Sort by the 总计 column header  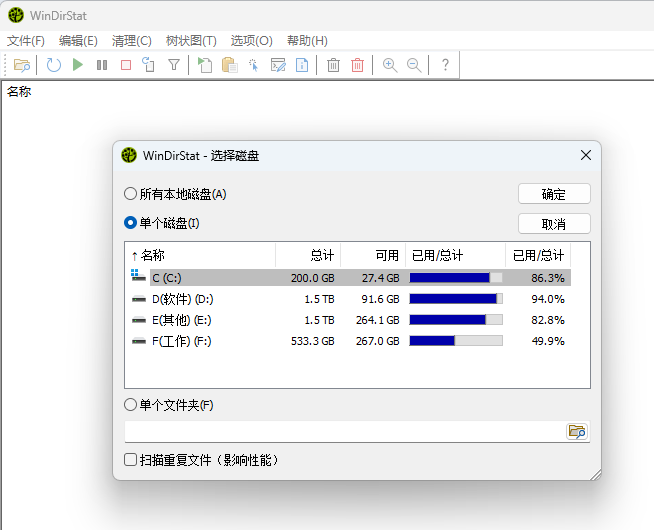pyautogui.click(x=308, y=255)
